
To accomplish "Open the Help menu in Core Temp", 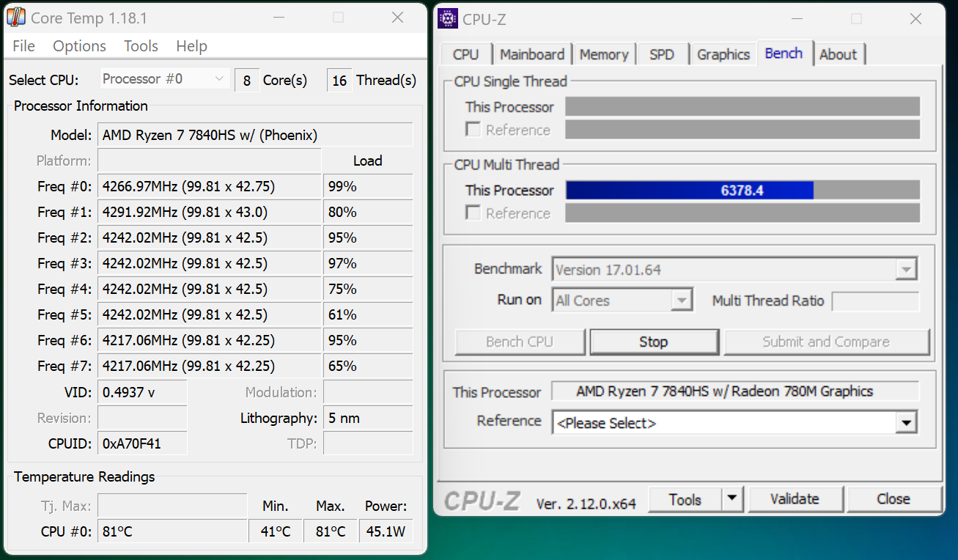I will (x=191, y=46).
